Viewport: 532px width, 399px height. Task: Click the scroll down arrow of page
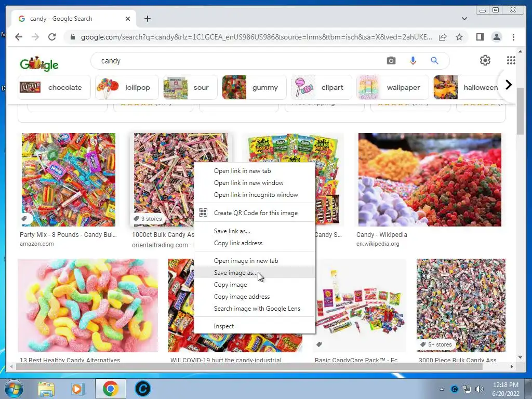click(520, 357)
